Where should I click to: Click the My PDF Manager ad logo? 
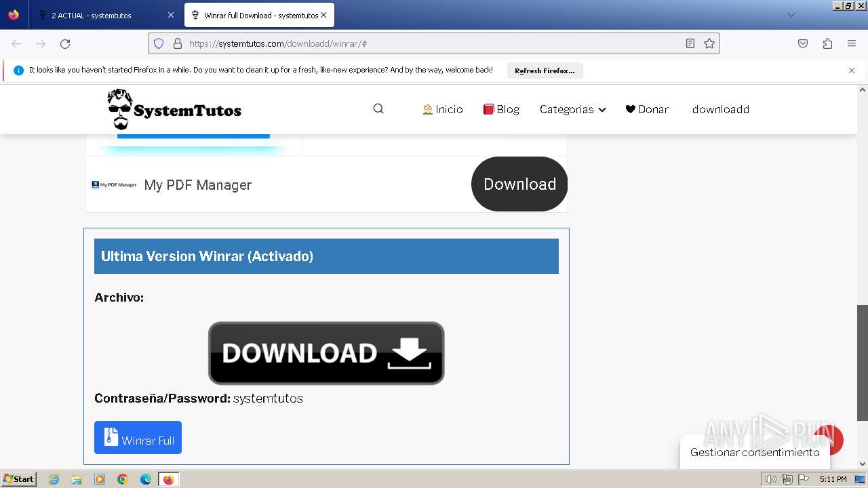[x=114, y=184]
